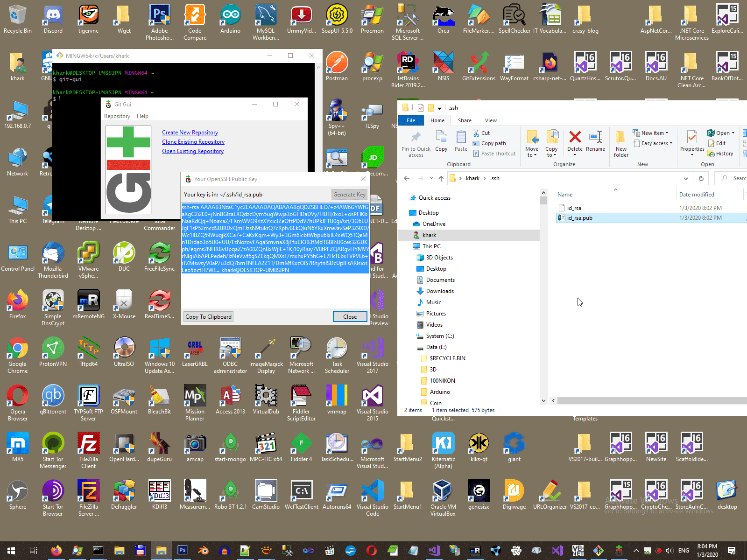Open Git Gui's Repository menu

pyautogui.click(x=117, y=116)
